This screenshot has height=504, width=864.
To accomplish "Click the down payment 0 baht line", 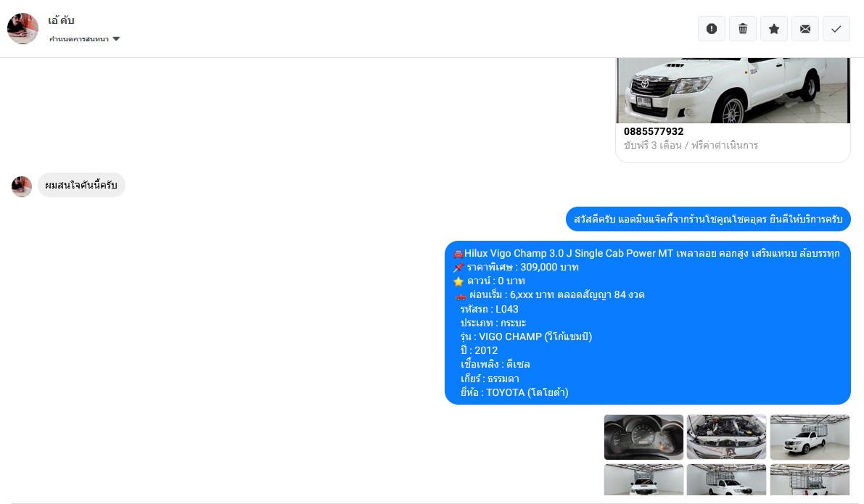I will (x=489, y=281).
